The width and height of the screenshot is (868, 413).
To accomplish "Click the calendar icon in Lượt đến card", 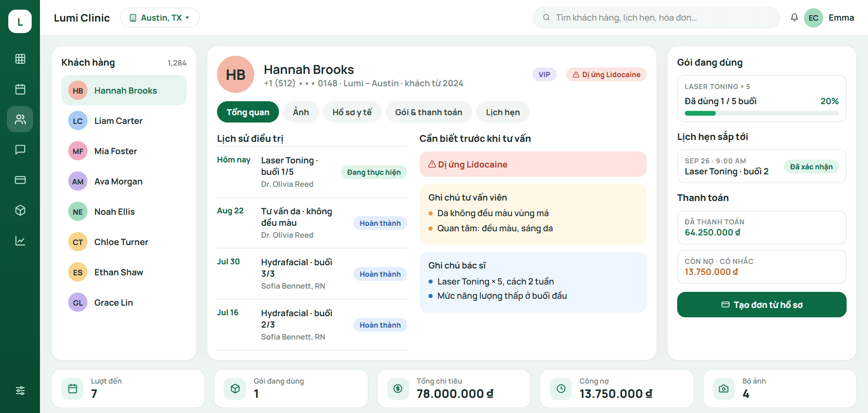I will pos(73,389).
